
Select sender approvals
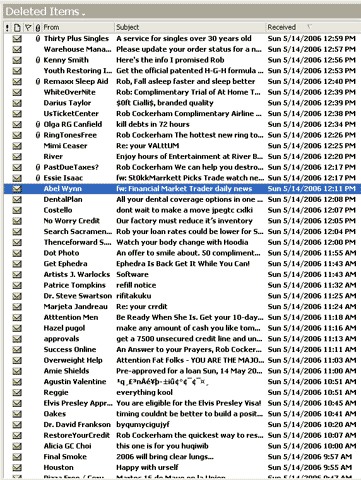pyautogui.click(x=61, y=339)
